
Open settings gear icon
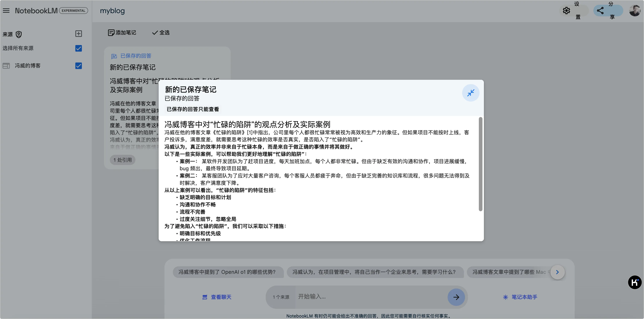coord(566,11)
